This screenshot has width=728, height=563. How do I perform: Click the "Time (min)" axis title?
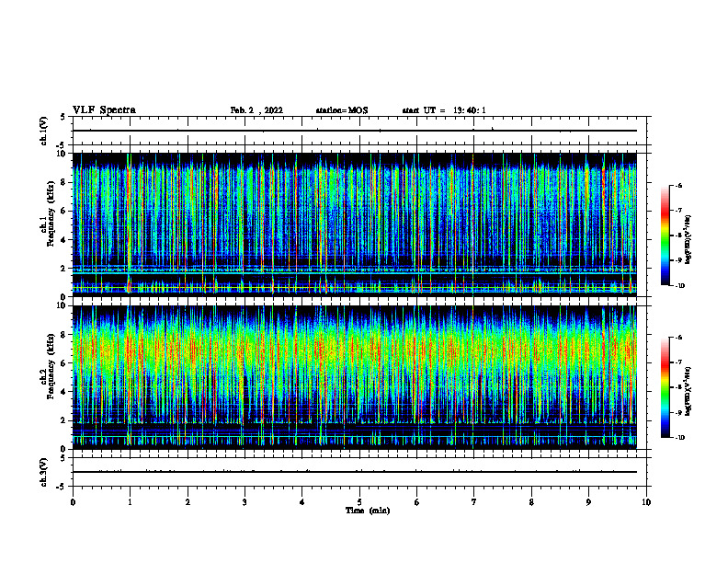368,511
